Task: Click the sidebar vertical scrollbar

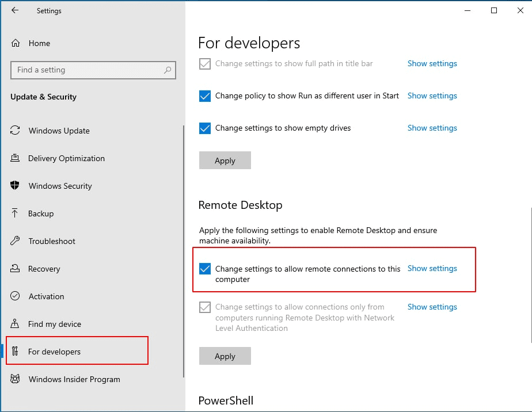Action: tap(184, 251)
